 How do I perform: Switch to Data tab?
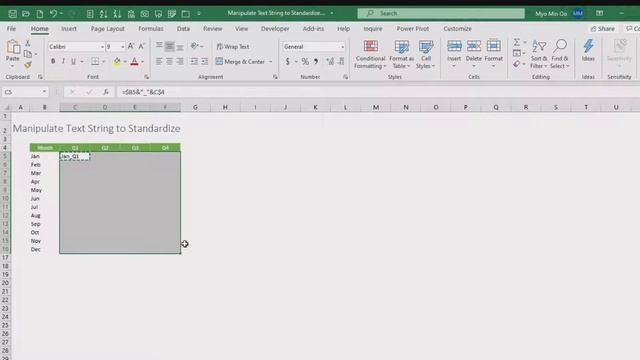tap(183, 29)
